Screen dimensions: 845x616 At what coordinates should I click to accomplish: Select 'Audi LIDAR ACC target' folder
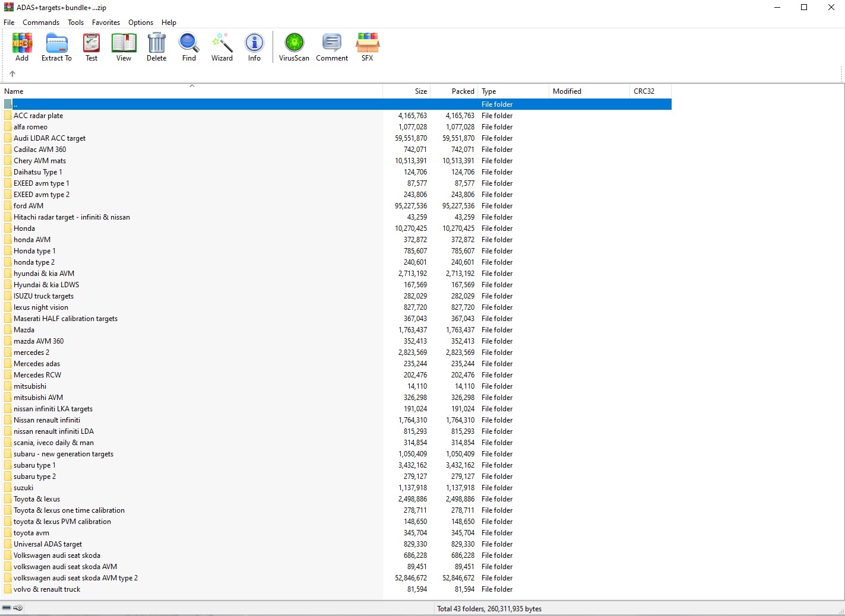pos(49,138)
